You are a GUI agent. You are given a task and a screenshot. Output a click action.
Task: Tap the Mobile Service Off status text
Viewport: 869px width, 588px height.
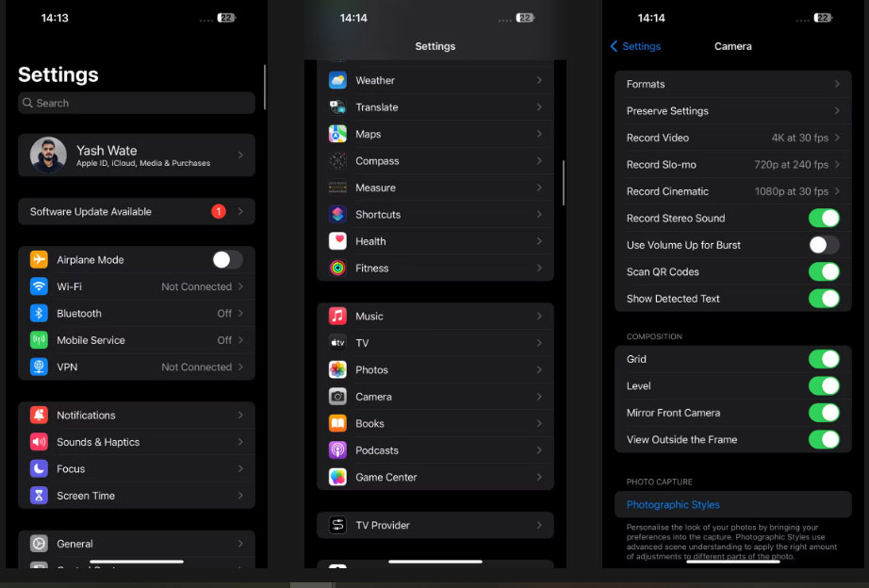coord(224,340)
